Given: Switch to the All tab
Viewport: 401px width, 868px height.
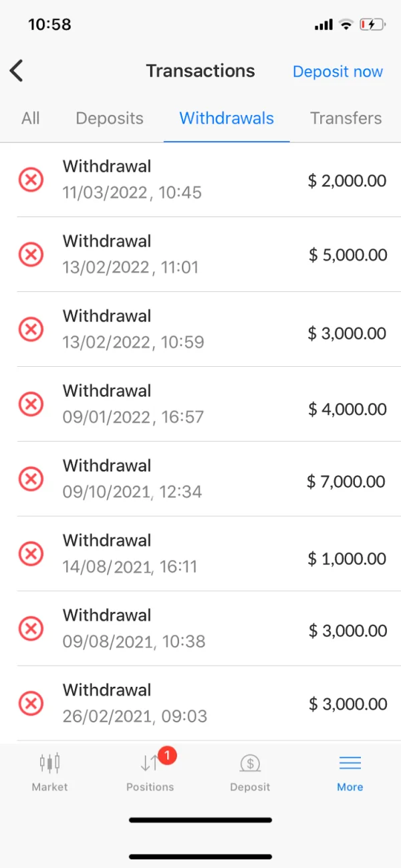Looking at the screenshot, I should (x=31, y=118).
